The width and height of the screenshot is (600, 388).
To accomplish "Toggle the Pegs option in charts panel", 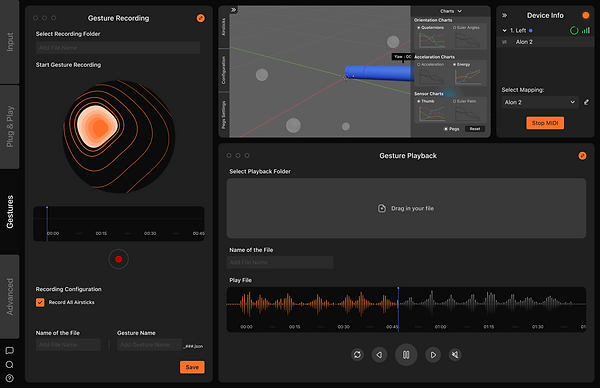I will [452, 129].
